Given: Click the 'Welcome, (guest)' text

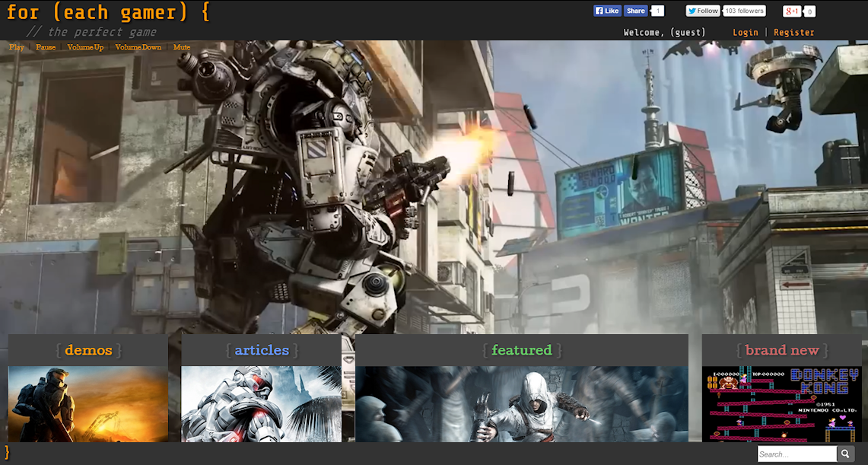Looking at the screenshot, I should (664, 32).
